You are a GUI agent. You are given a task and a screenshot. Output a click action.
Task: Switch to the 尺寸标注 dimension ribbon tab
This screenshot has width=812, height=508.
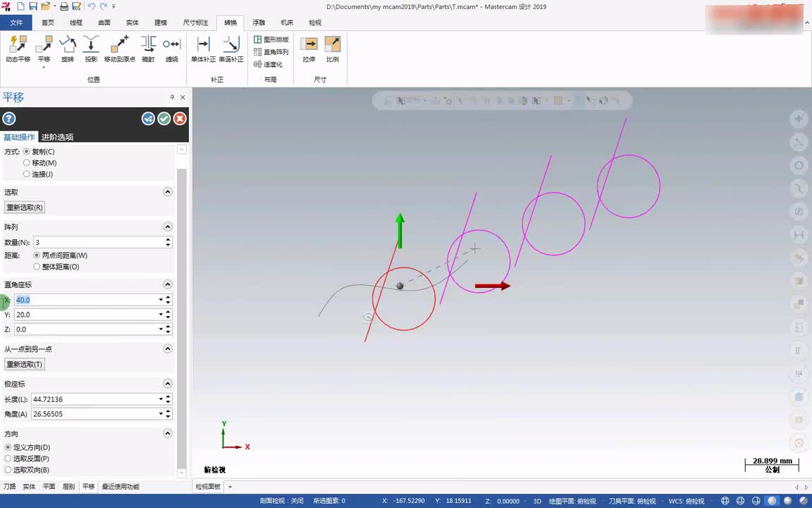pos(195,23)
